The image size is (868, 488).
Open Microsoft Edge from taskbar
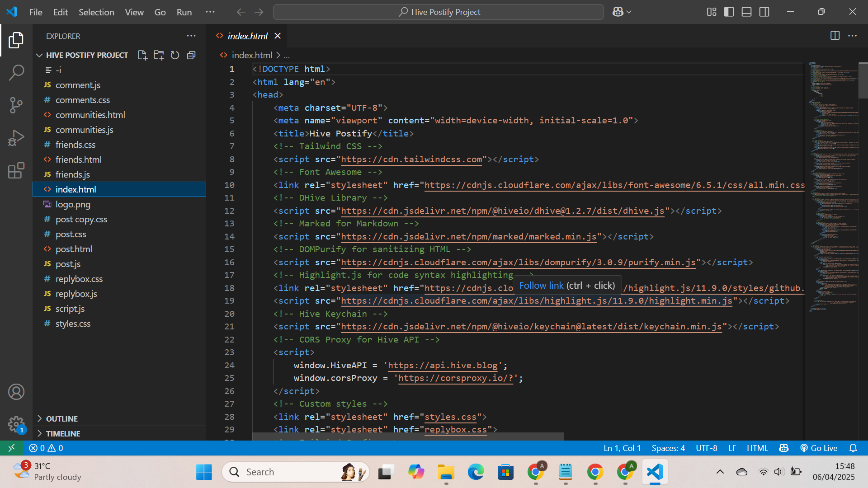(x=476, y=472)
